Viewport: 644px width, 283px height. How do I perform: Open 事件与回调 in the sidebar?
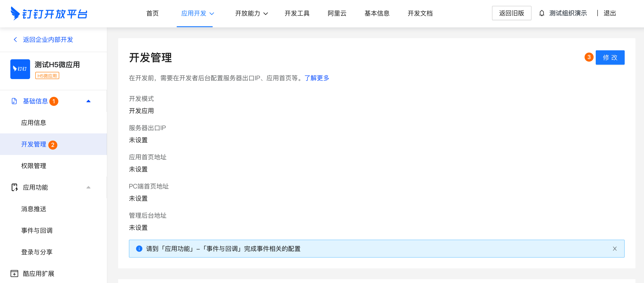coord(37,230)
